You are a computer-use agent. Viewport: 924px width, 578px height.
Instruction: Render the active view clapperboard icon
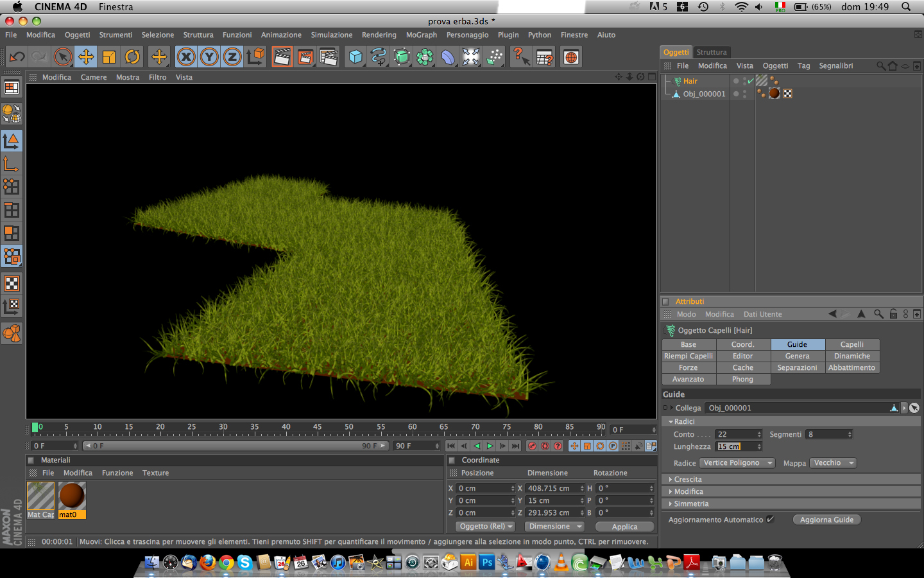pyautogui.click(x=282, y=57)
